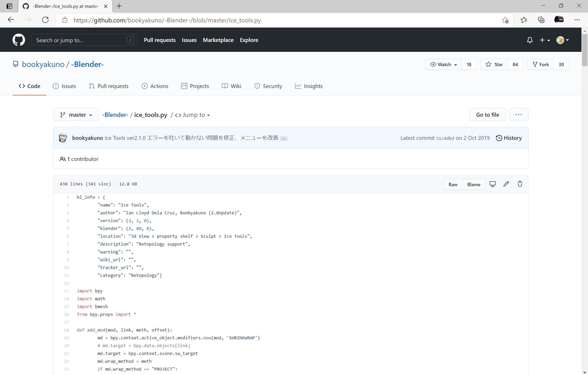Click Issues in top navigation

[x=189, y=40]
